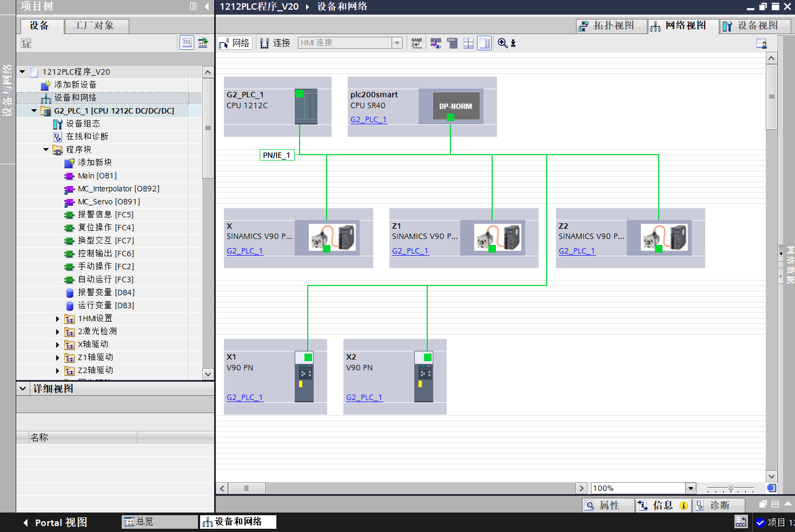Toggle the highlighted side table layout icon
The image size is (795, 532).
tap(485, 43)
